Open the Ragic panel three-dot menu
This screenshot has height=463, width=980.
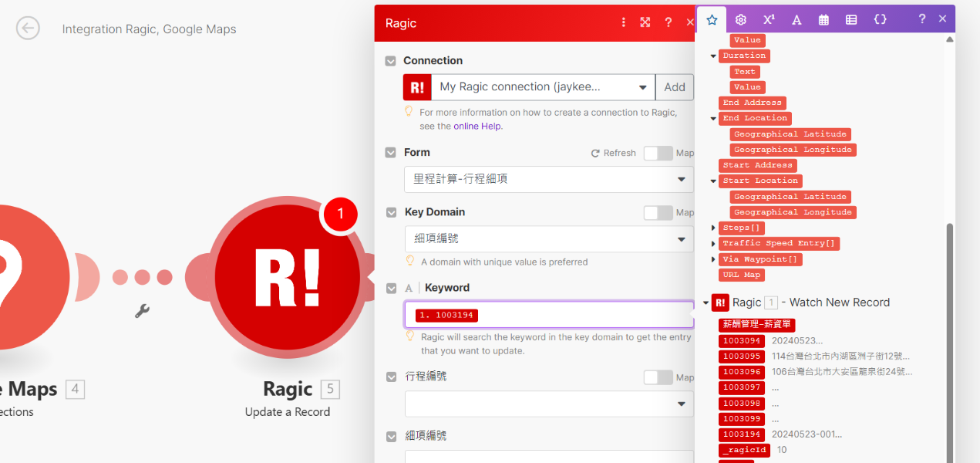[623, 23]
